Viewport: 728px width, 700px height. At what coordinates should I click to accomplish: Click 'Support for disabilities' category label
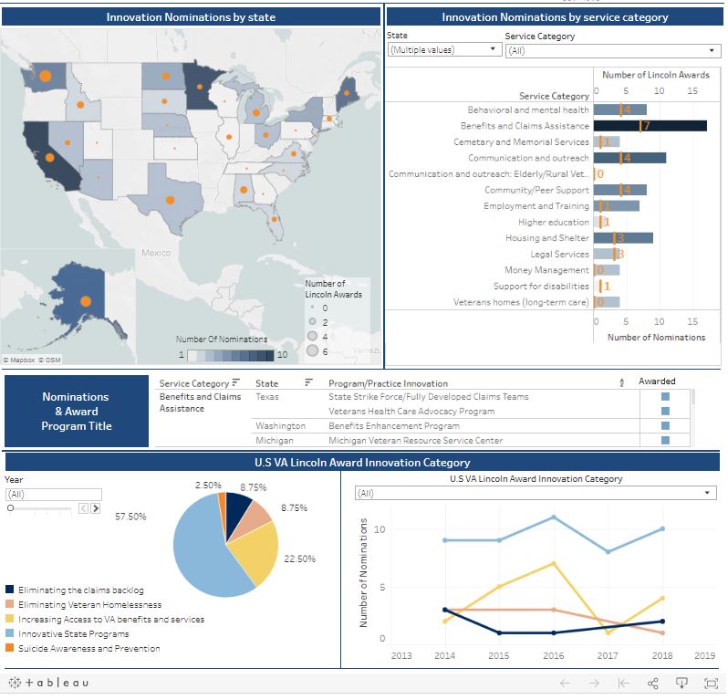coord(541,287)
